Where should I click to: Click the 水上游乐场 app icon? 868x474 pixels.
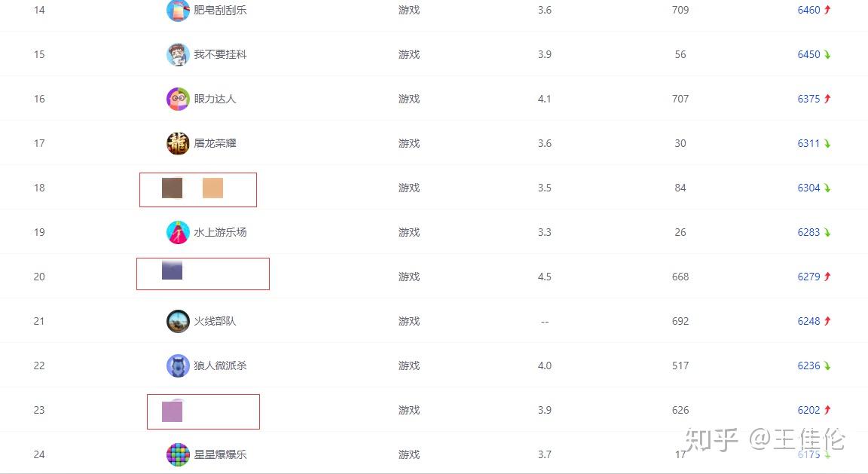(178, 232)
